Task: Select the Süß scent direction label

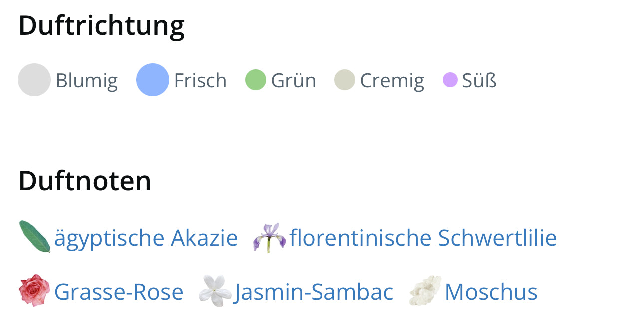Action: (479, 80)
